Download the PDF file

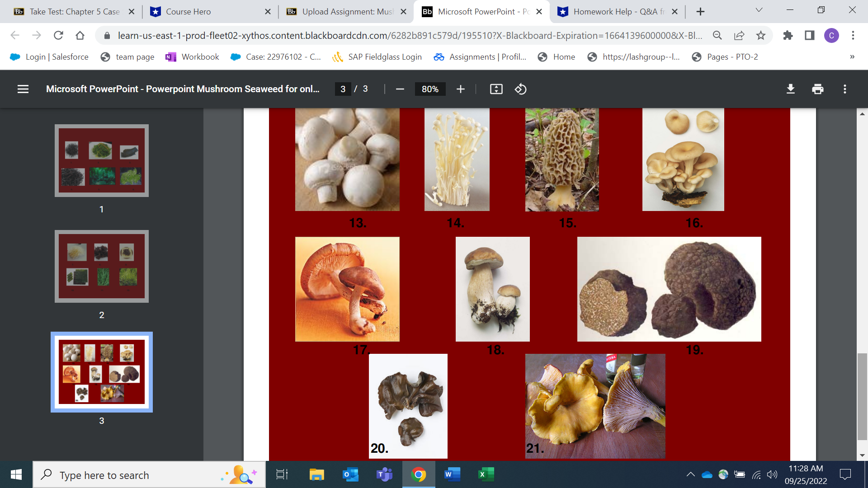790,89
